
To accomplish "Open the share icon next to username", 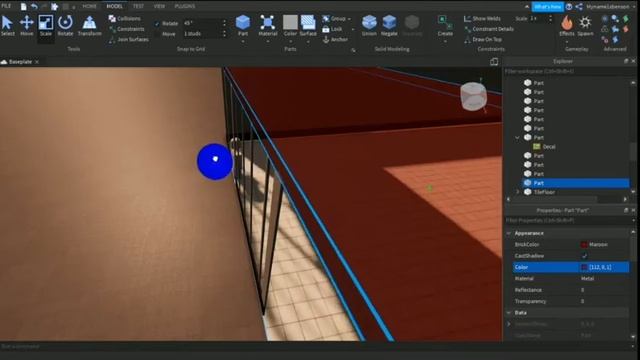I will [x=579, y=7].
